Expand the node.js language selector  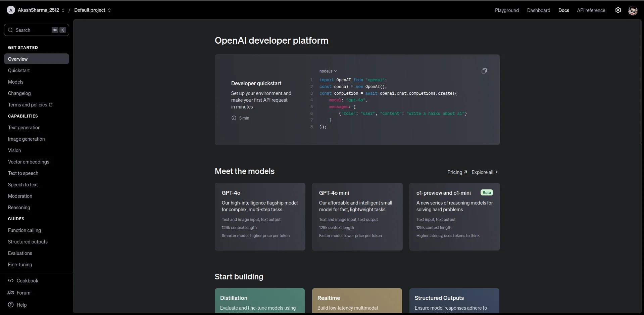tap(329, 71)
